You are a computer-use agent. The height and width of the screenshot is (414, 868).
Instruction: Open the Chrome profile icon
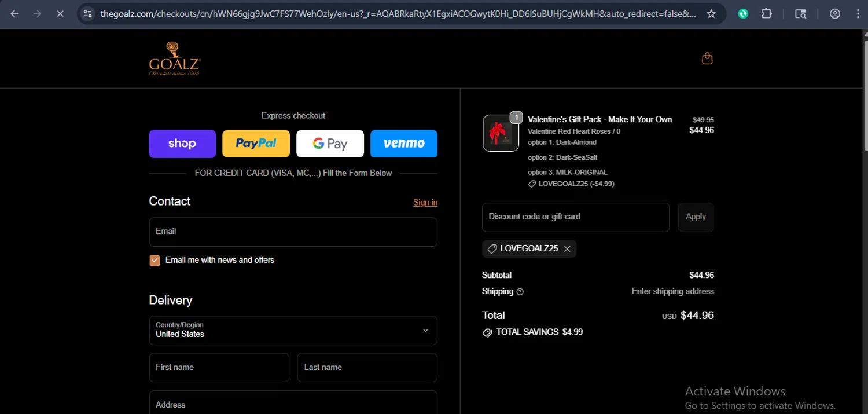pyautogui.click(x=834, y=14)
